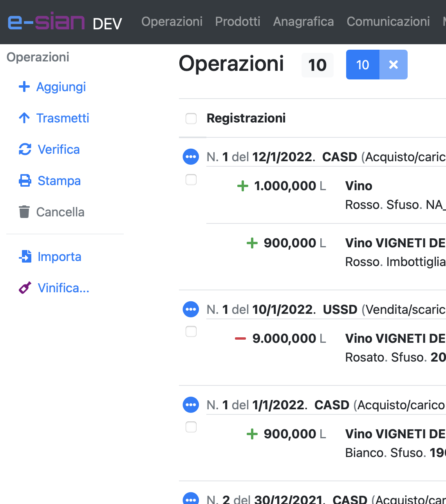The width and height of the screenshot is (446, 504).
Task: Click the e-sian logo
Action: coord(46,22)
